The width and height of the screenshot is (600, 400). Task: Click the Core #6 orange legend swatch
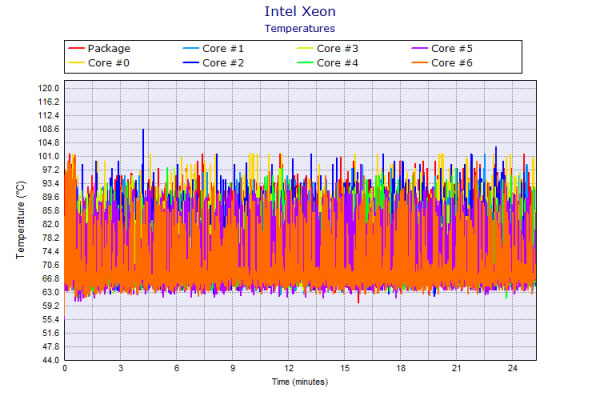tap(419, 63)
